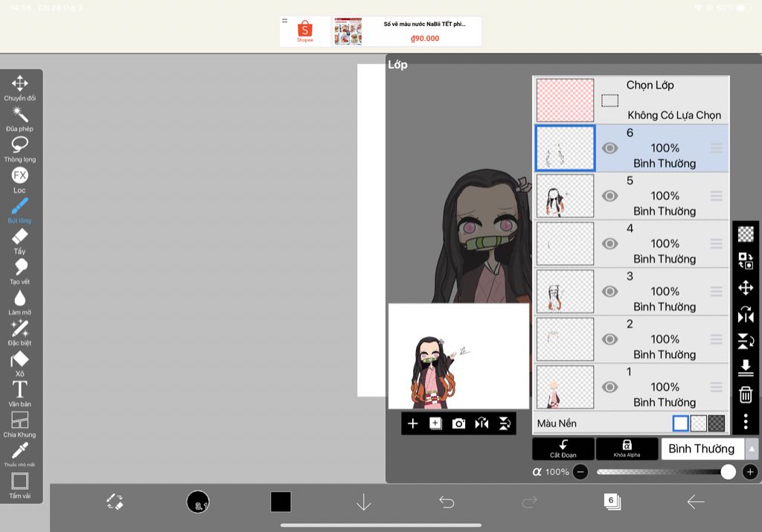762x532 pixels.
Task: Toggle visibility of layer 2
Action: click(610, 339)
